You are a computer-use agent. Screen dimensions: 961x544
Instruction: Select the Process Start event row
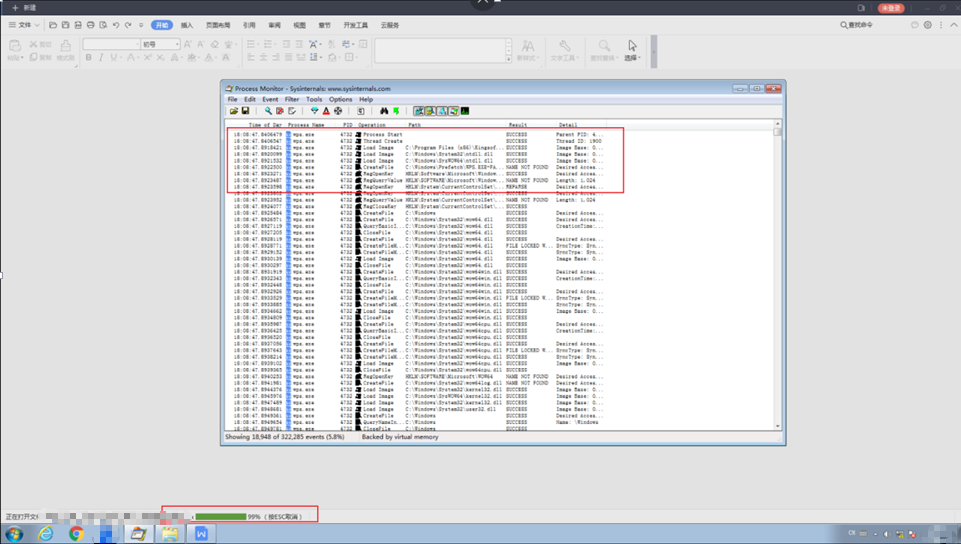click(x=418, y=134)
